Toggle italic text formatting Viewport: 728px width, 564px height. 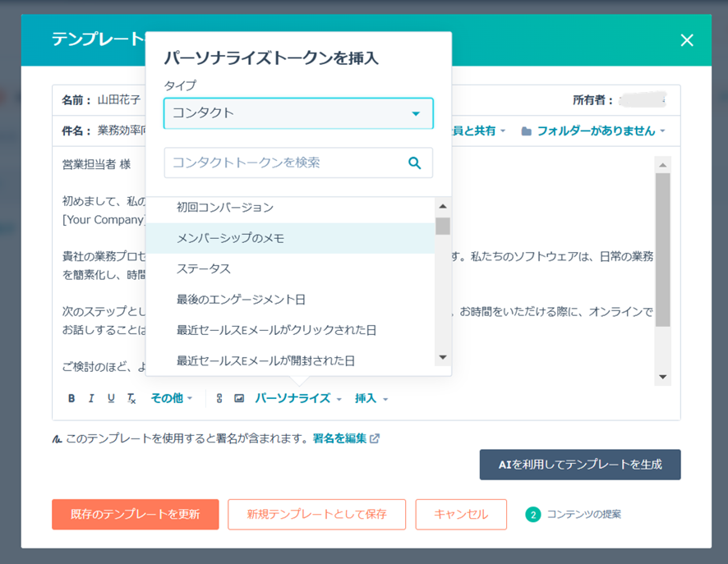91,398
